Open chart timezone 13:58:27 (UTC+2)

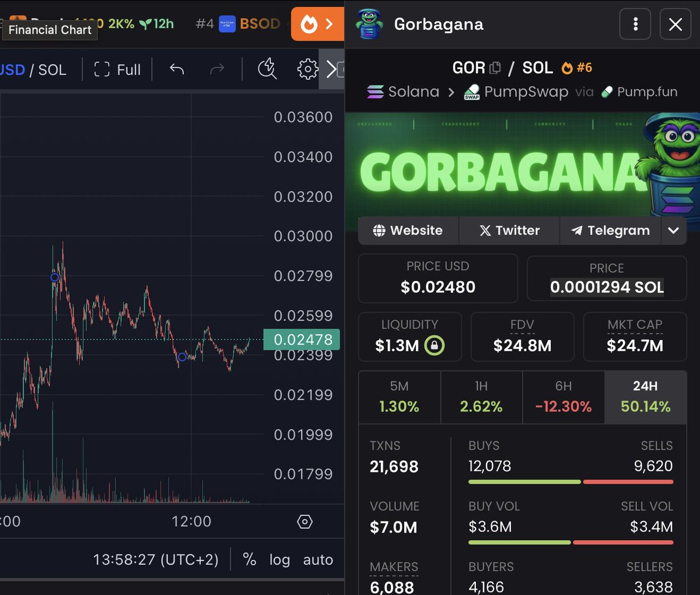pos(156,559)
